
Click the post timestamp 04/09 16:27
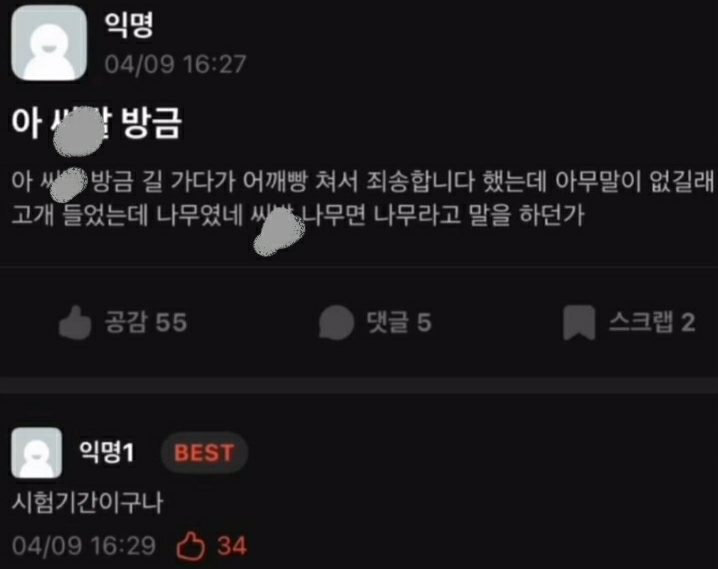pos(175,64)
